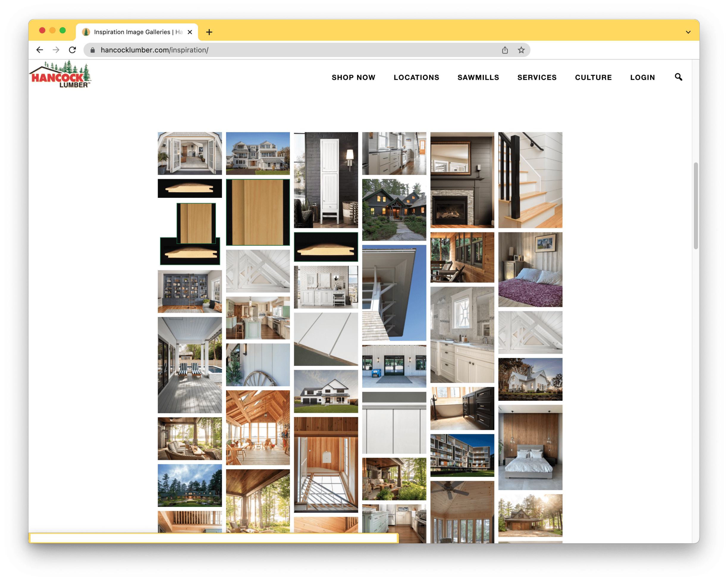Open the roof eave against blue sky photo
The image size is (728, 581).
coord(394,292)
